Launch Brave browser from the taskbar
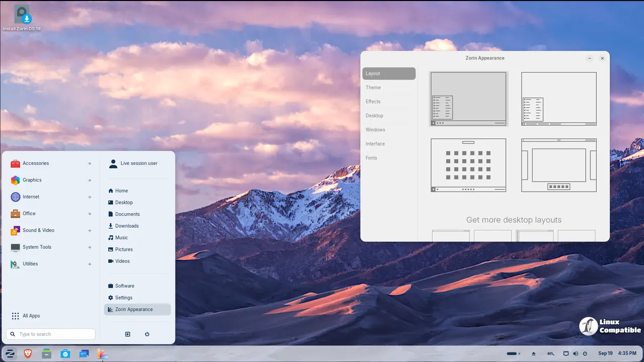This screenshot has height=362, width=644. coord(29,353)
